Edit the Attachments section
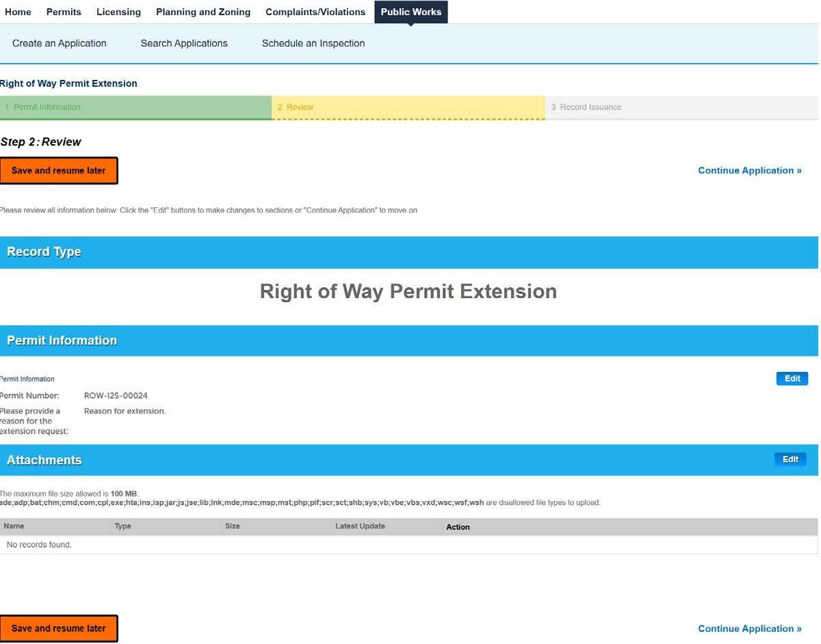This screenshot has width=821, height=644. pyautogui.click(x=790, y=459)
